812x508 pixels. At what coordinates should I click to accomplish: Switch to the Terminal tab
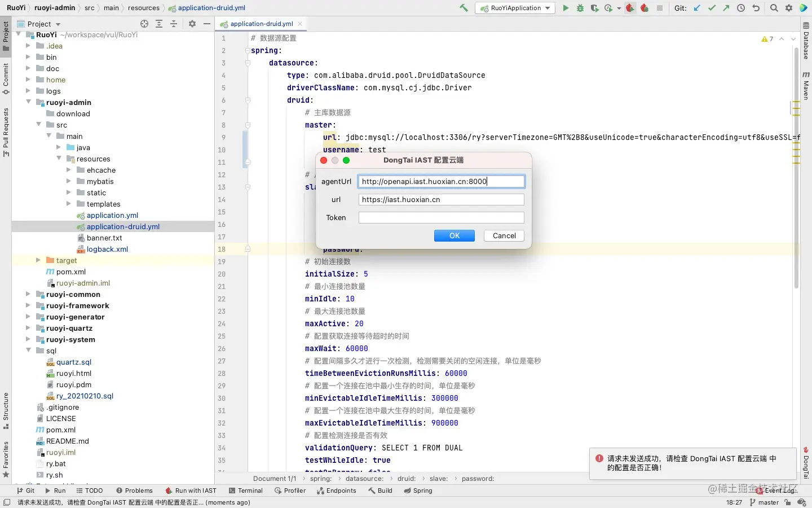point(246,491)
